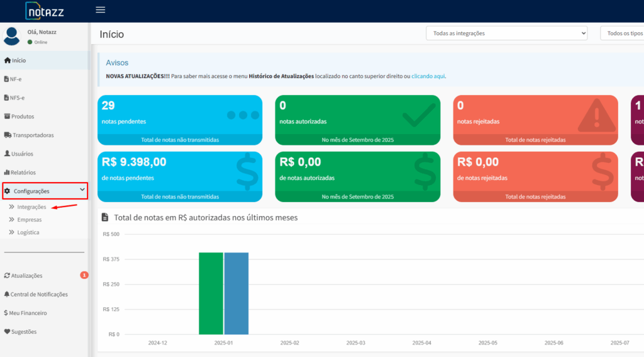The height and width of the screenshot is (357, 644).
Task: Open the Todas as integrações dropdown
Action: 506,33
